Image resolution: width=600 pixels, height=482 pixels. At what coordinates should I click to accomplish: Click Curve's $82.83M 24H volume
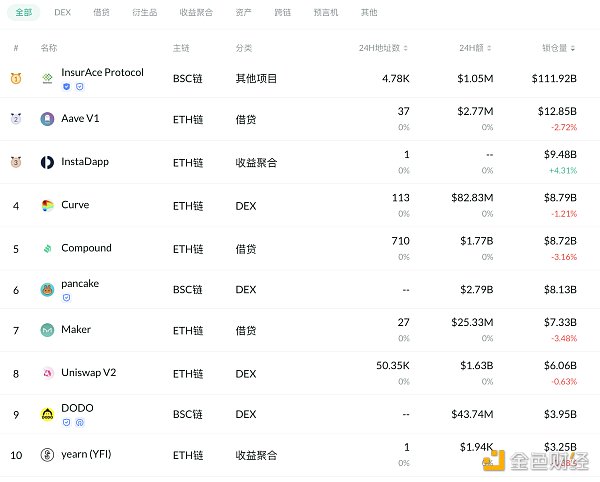[472, 198]
